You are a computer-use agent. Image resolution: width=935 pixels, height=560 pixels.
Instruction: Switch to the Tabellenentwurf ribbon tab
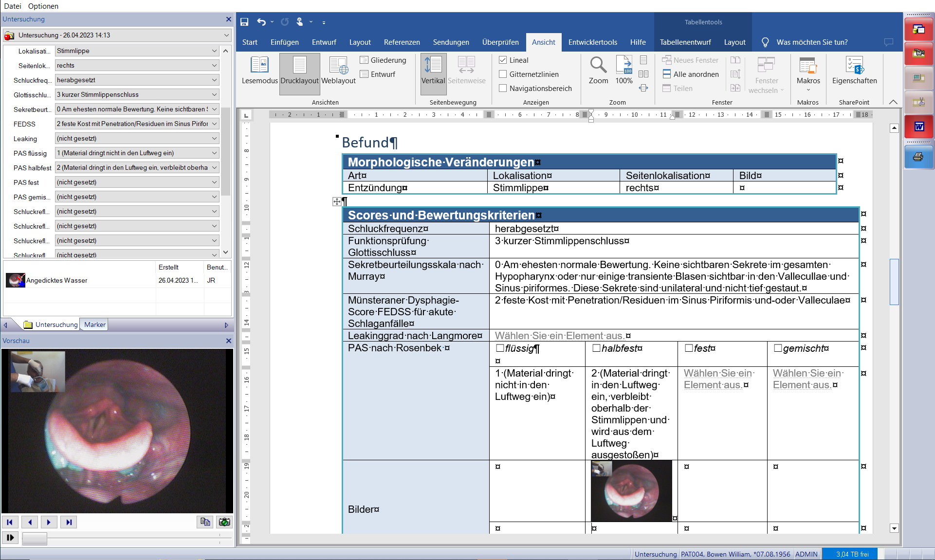685,42
